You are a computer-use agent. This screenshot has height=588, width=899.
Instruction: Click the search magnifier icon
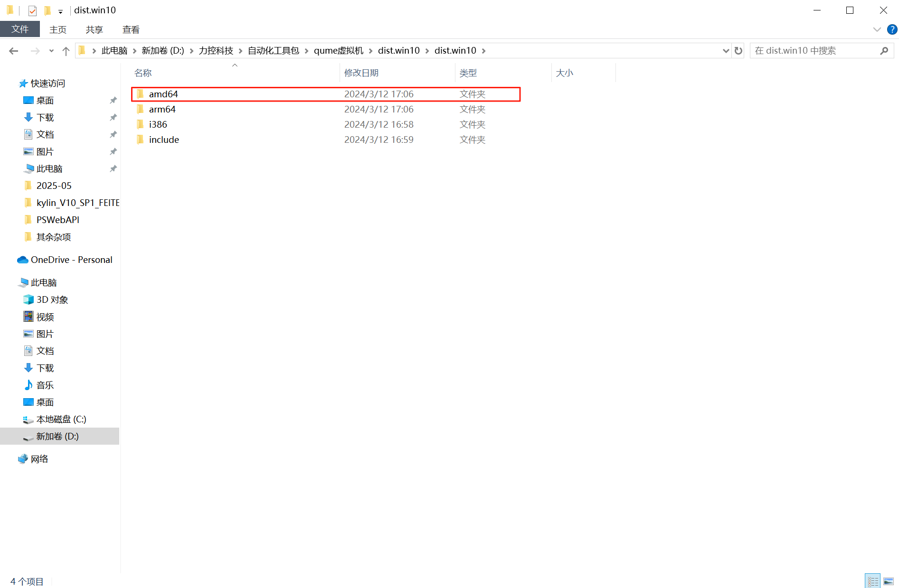click(884, 50)
